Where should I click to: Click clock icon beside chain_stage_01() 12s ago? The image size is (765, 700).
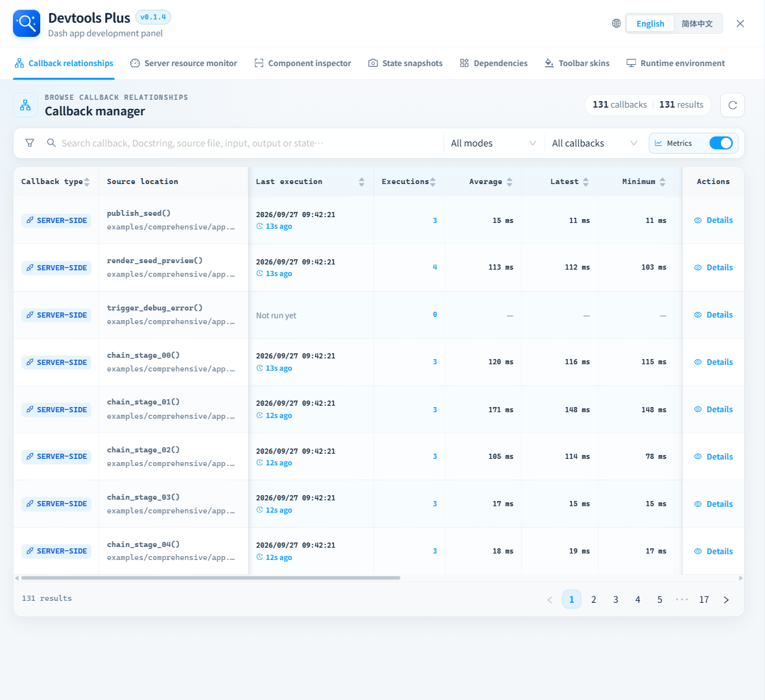(x=259, y=415)
